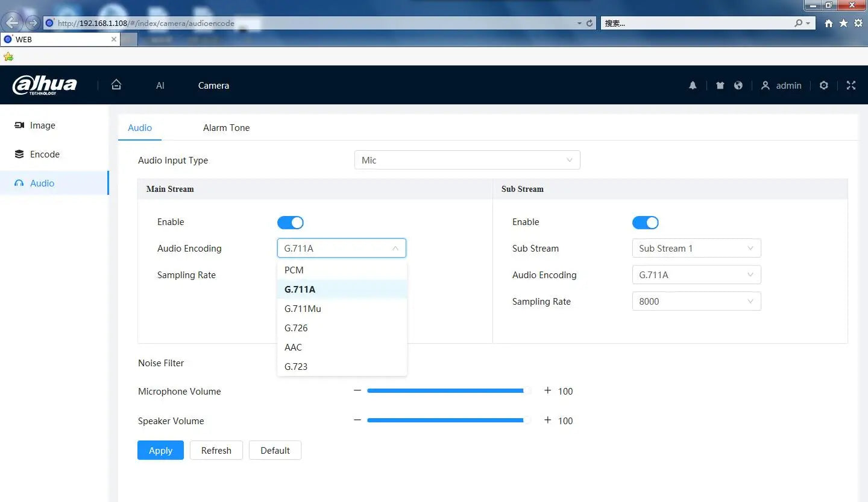Click the Dahua Technology logo
The height and width of the screenshot is (502, 868).
point(45,85)
